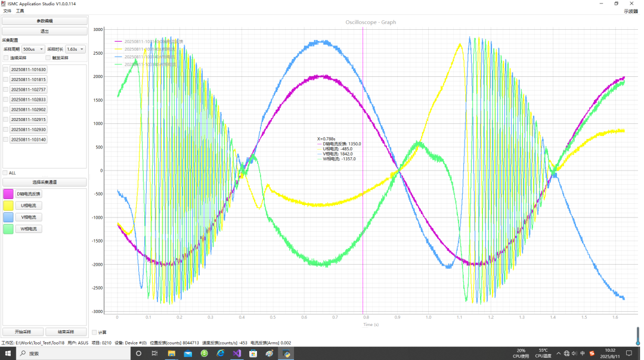This screenshot has height=360, width=644.
Task: Click the 20250811-102757 record button
Action: pyautogui.click(x=29, y=89)
